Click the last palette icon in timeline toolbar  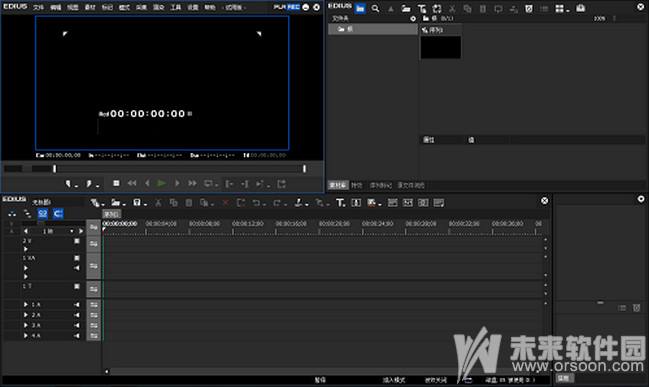click(x=439, y=203)
